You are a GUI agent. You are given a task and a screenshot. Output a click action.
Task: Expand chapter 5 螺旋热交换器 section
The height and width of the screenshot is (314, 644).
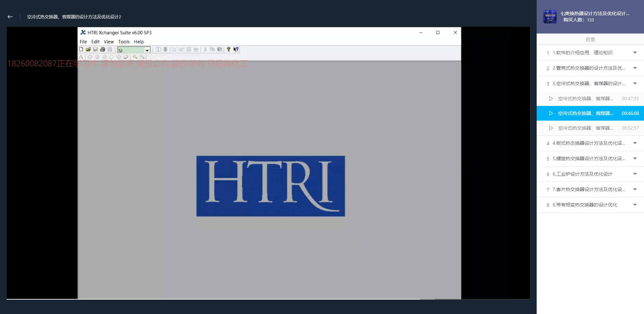[x=590, y=159]
